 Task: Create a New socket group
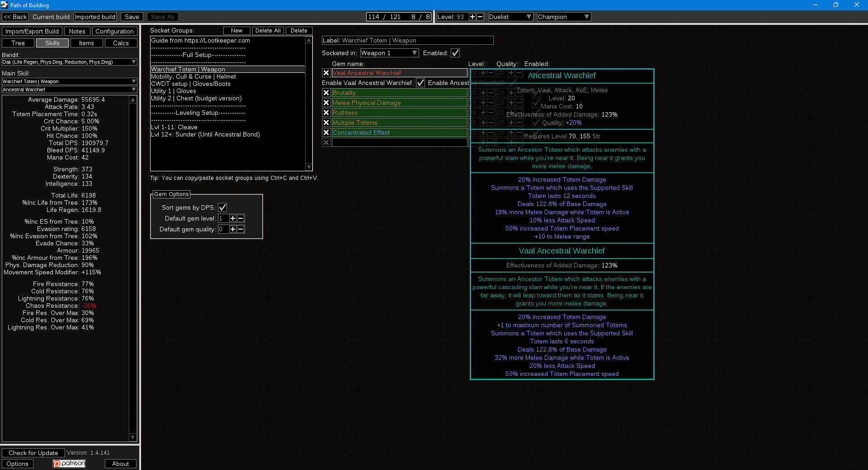pyautogui.click(x=237, y=31)
